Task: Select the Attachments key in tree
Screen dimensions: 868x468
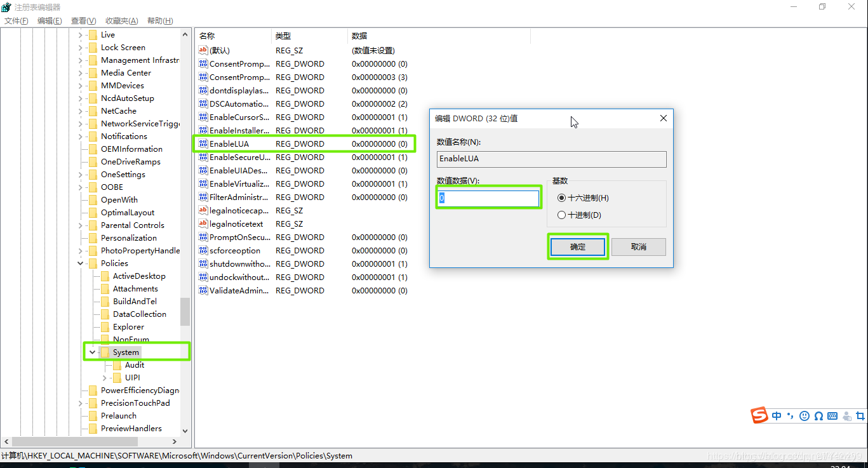Action: tap(135, 289)
